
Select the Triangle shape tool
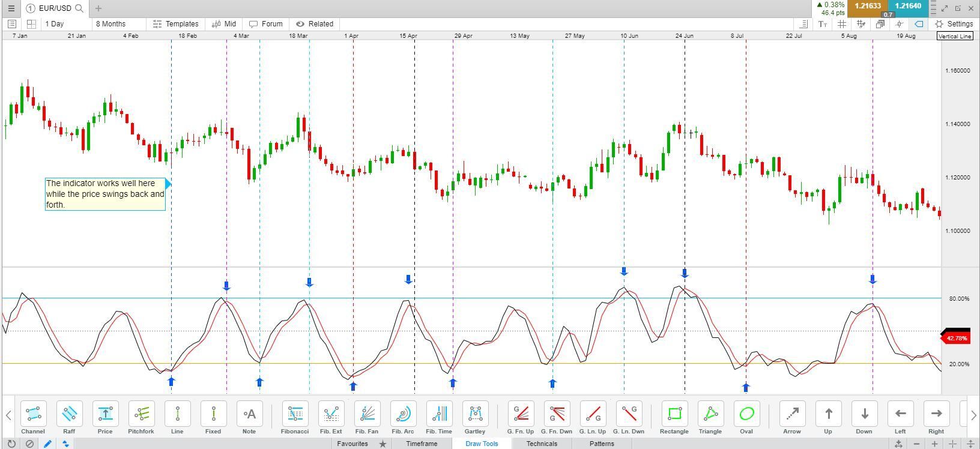click(710, 414)
